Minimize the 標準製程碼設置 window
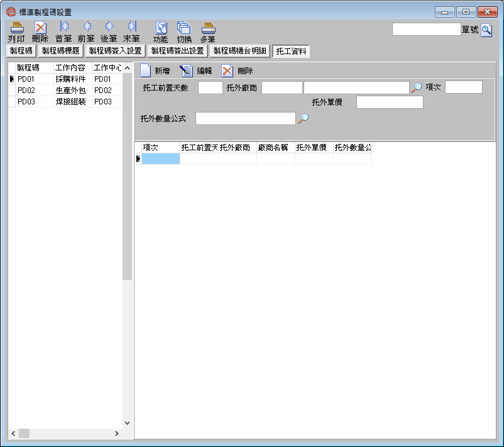The height and width of the screenshot is (447, 504). pos(445,12)
